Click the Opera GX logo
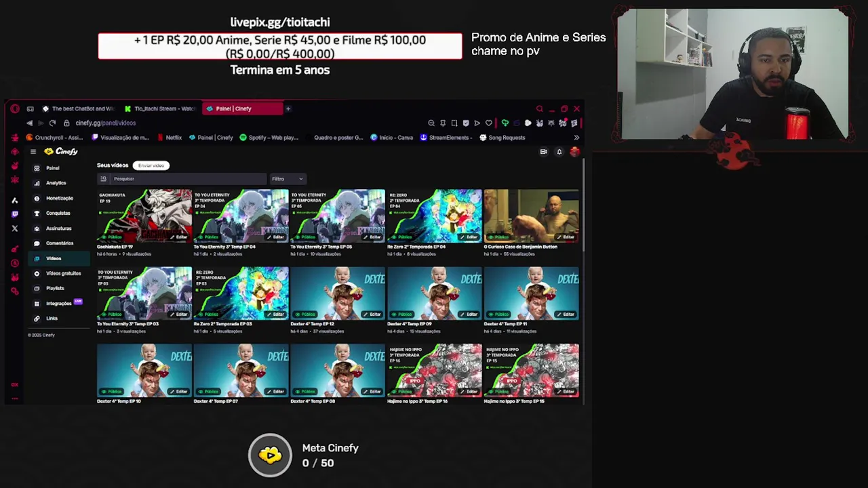Screen dimensions: 868x488 coord(15,108)
